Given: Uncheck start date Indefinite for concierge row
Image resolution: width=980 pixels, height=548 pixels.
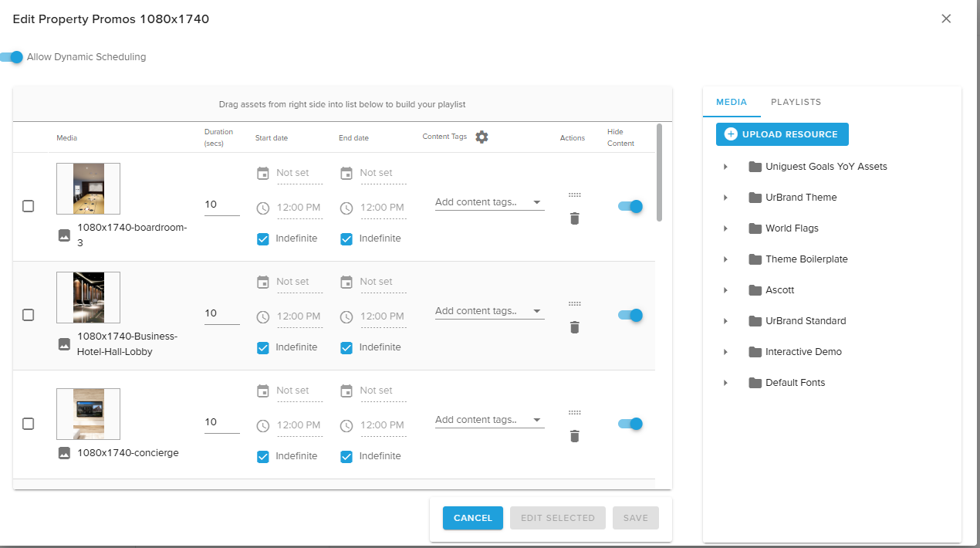Looking at the screenshot, I should coord(263,456).
